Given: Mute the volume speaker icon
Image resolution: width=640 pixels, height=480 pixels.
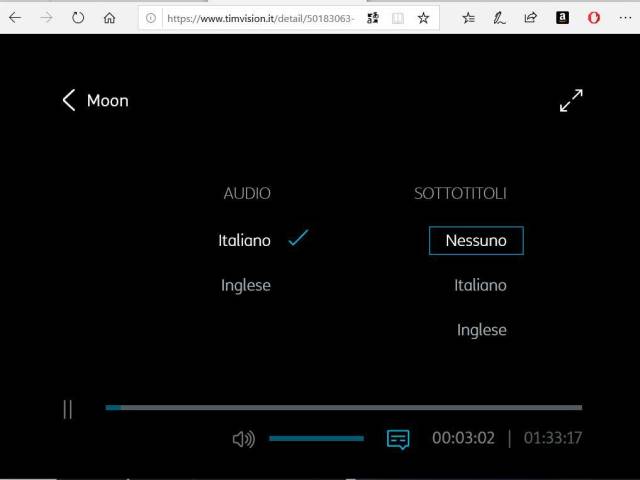Looking at the screenshot, I should [x=243, y=439].
